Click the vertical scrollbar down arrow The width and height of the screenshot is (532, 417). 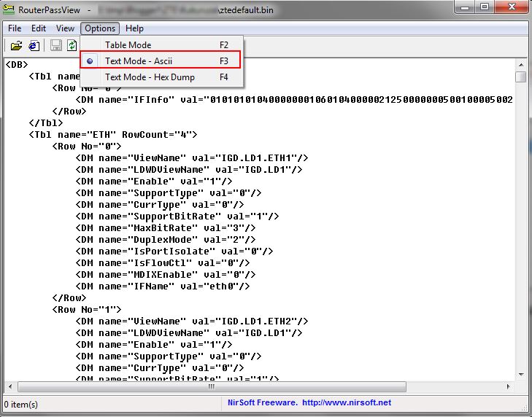(x=521, y=375)
